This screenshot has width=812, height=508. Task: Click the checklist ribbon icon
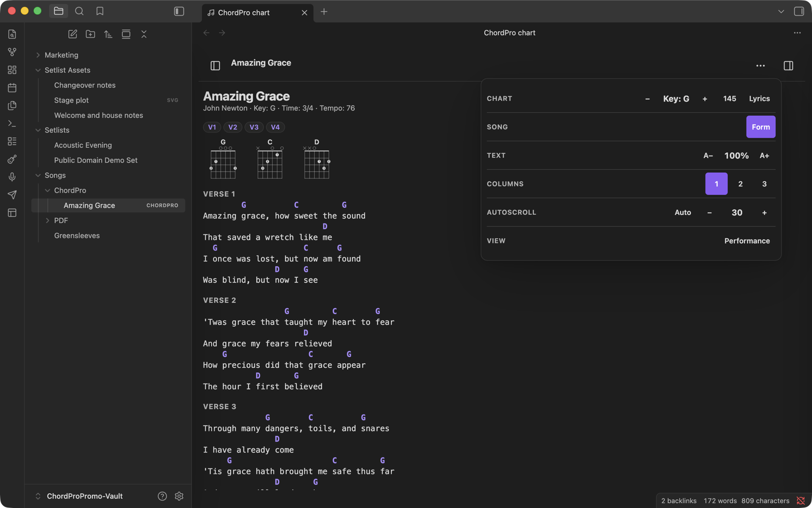(12, 141)
